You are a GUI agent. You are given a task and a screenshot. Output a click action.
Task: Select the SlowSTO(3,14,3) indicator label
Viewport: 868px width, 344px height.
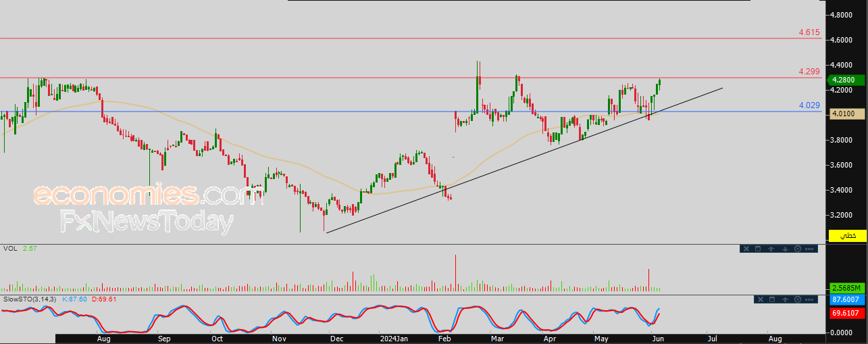coord(30,298)
